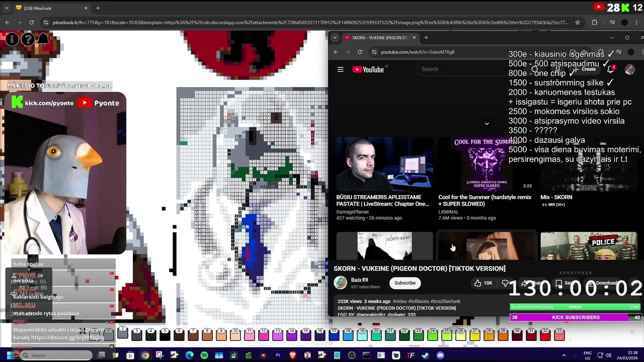The height and width of the screenshot is (362, 644).
Task: Close the Pikseliuok tab
Action: (86, 8)
